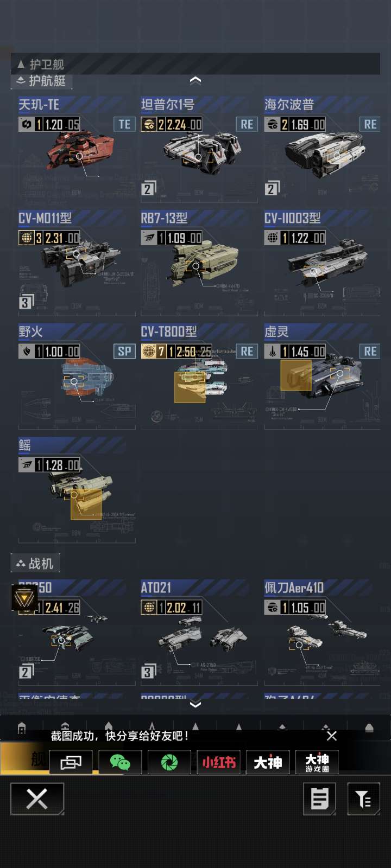Expand list with bottom down chevron
391x868 pixels.
(195, 704)
